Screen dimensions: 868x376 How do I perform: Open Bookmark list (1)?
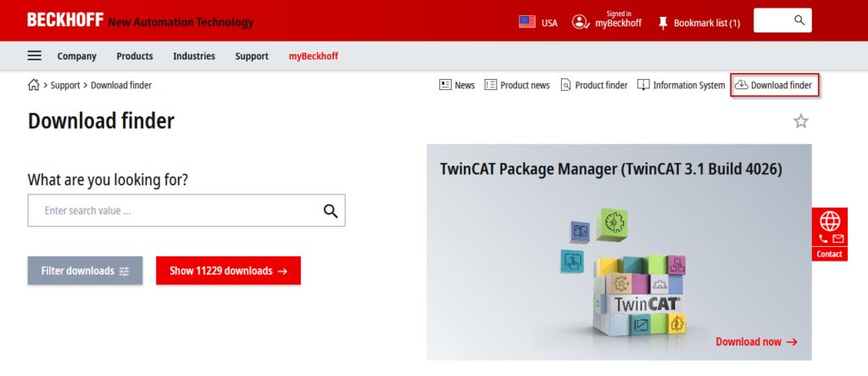tap(707, 23)
